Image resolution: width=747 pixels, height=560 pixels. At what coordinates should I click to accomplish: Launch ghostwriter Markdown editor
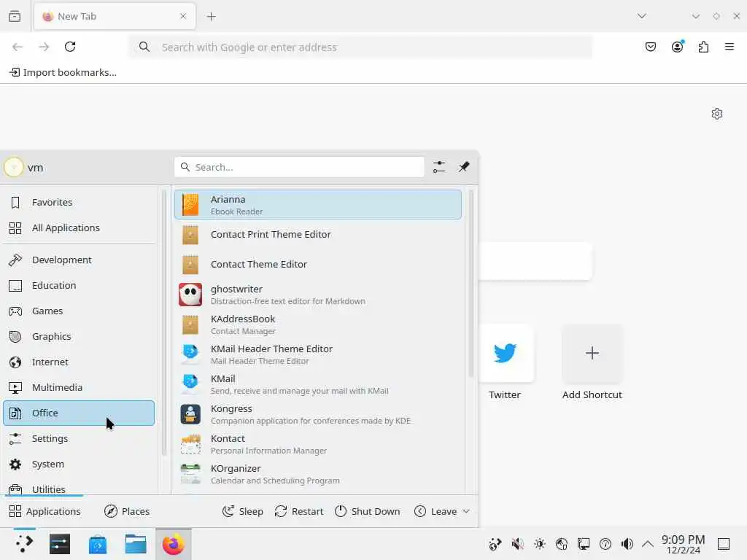[x=318, y=295]
